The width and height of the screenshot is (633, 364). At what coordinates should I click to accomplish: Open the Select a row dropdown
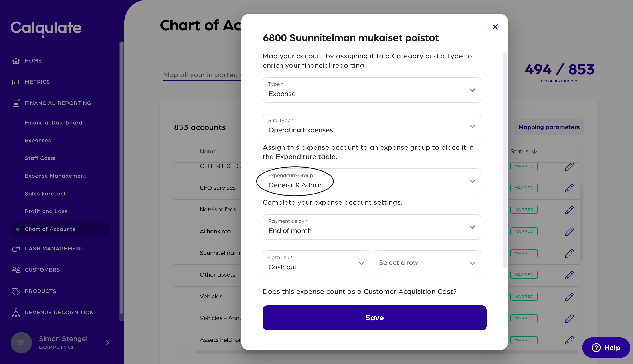click(x=427, y=263)
